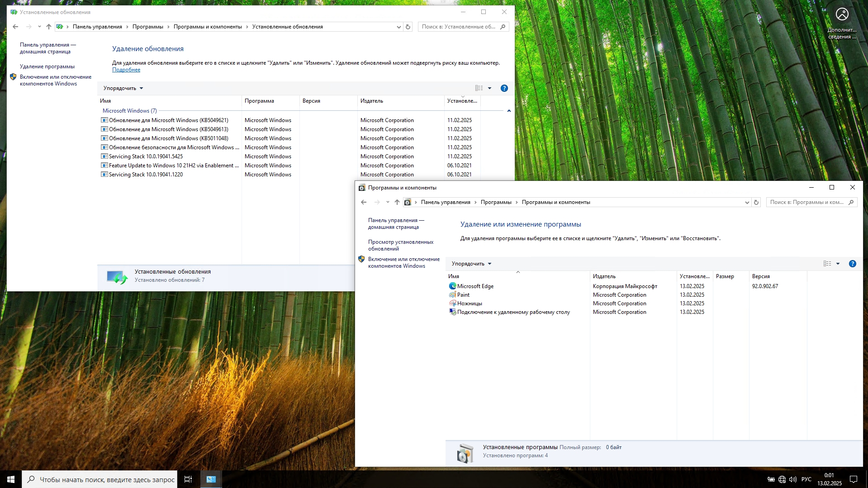Open Панель управления home link in Updates window
This screenshot has width=868, height=488.
coord(48,48)
